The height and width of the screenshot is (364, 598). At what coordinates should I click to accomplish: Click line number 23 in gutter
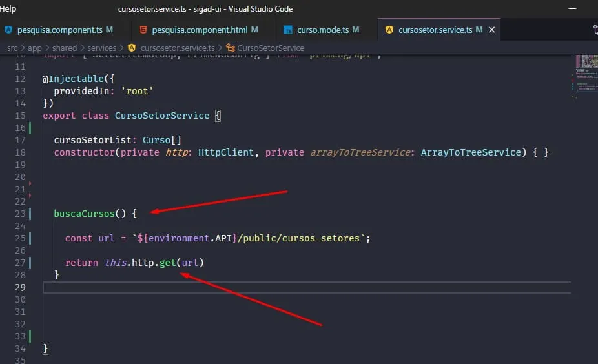[x=20, y=214]
